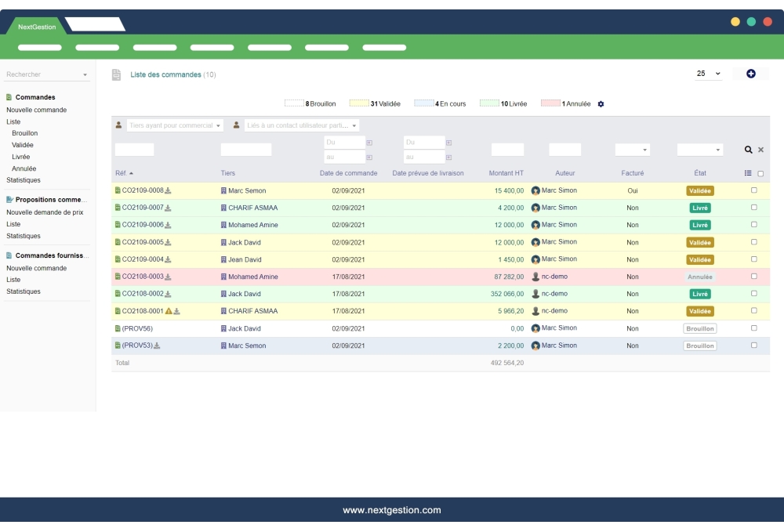784x532 pixels.
Task: Select Statistiques under Commandes in the sidebar
Action: (x=24, y=179)
